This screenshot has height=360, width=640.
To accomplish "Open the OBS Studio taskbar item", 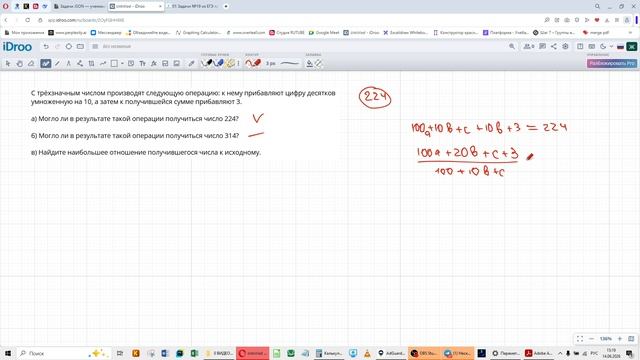I will point(424,353).
